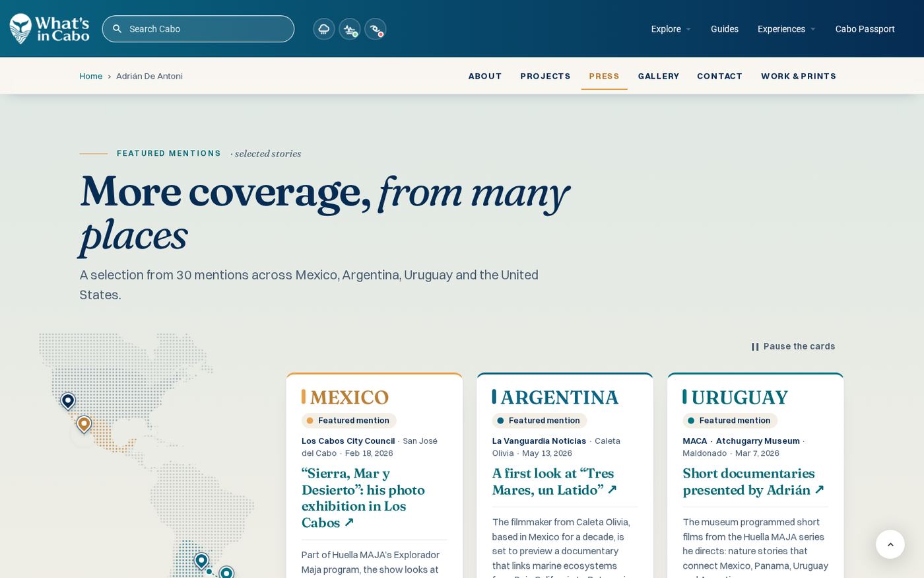Click into the Search Cabo field
The width and height of the screenshot is (924, 578).
(198, 29)
